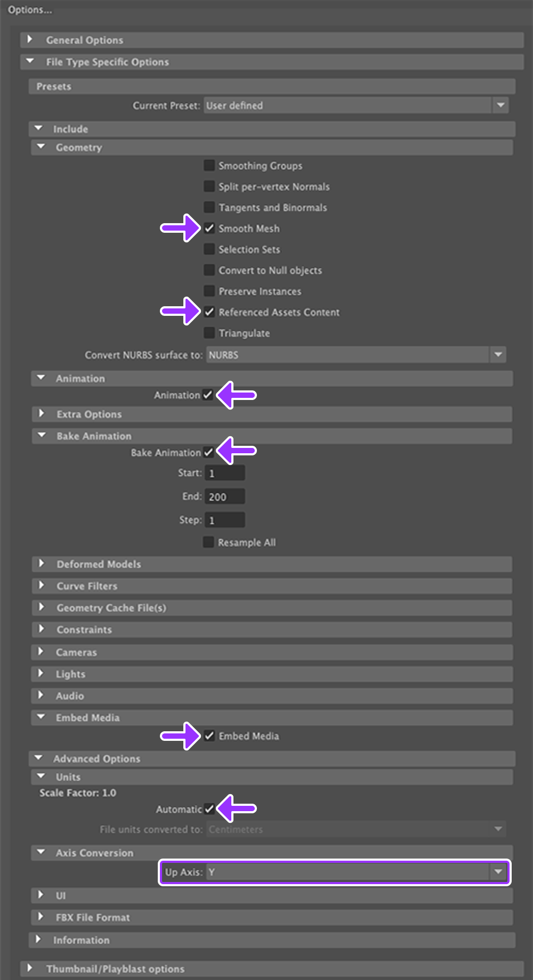Collapse the Geometry section
This screenshot has height=980, width=533.
point(272,148)
